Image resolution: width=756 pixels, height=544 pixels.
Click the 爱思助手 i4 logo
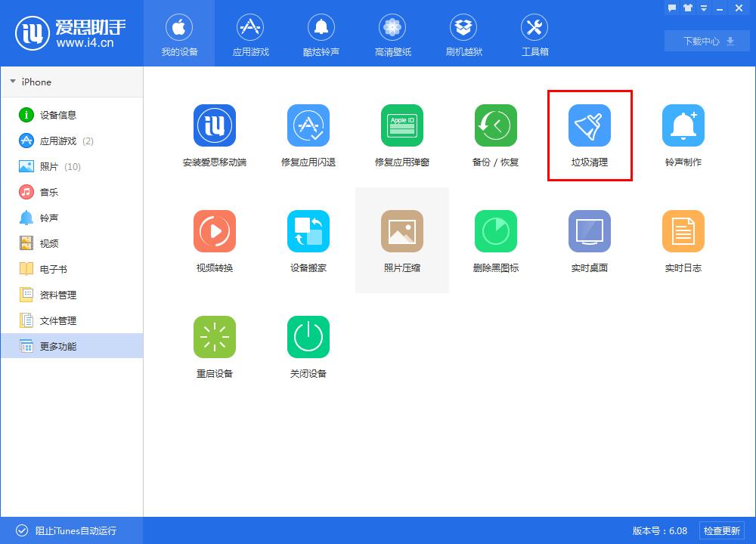click(x=71, y=33)
